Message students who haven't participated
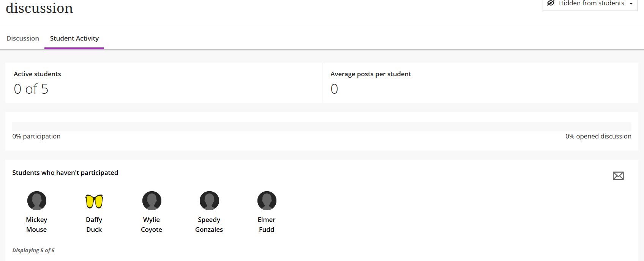 click(x=618, y=176)
